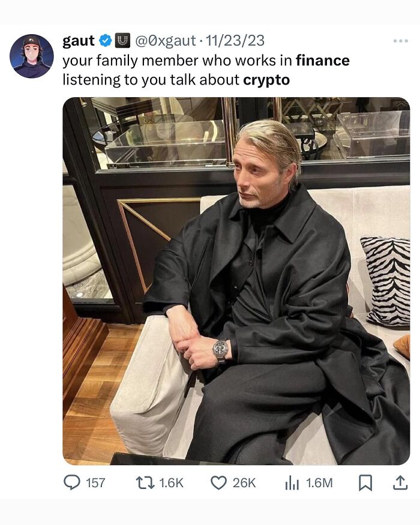Open gaut's profile avatar
The image size is (420, 525).
(x=31, y=56)
